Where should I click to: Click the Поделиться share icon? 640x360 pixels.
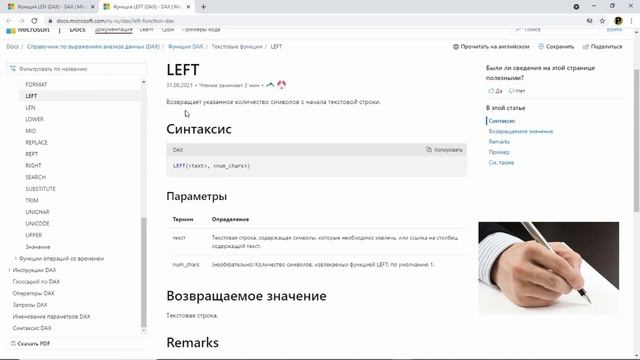coord(586,47)
